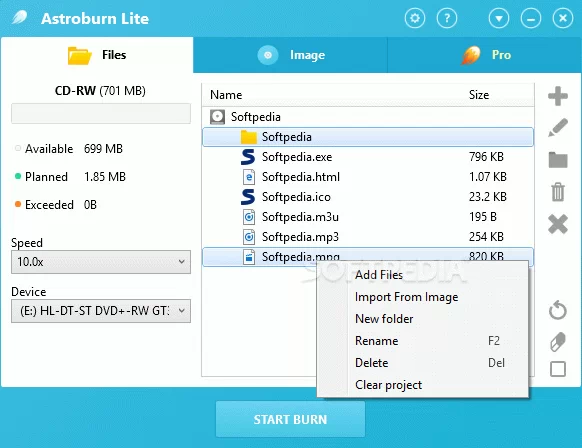
Task: Click the Softpedia.ico S icon
Action: 248,197
